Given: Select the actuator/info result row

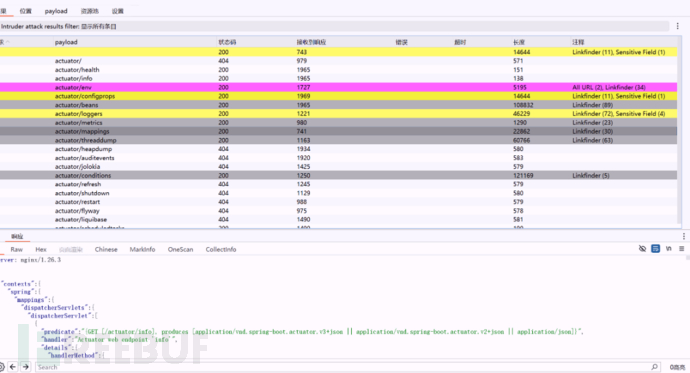Looking at the screenshot, I should click(338, 78).
